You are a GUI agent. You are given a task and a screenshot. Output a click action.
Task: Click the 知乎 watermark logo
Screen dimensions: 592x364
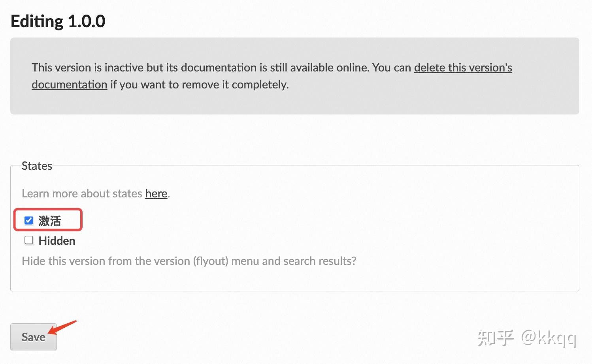pyautogui.click(x=496, y=338)
